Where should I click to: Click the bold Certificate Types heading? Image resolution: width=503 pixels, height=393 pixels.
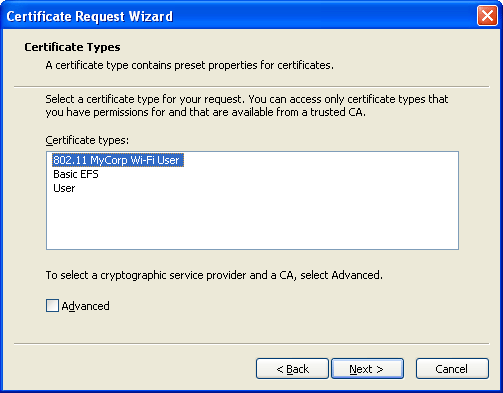pyautogui.click(x=72, y=47)
